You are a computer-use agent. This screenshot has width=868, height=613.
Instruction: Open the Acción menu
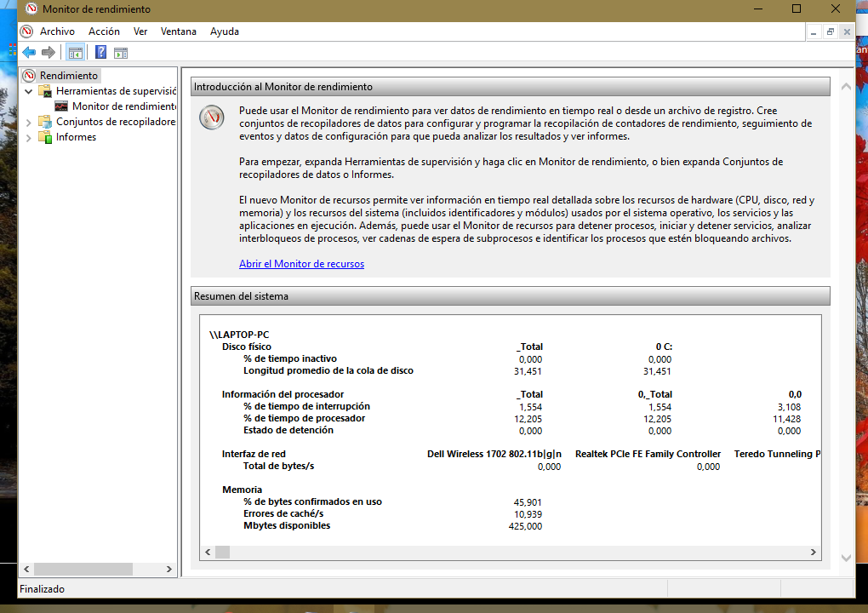pyautogui.click(x=104, y=32)
